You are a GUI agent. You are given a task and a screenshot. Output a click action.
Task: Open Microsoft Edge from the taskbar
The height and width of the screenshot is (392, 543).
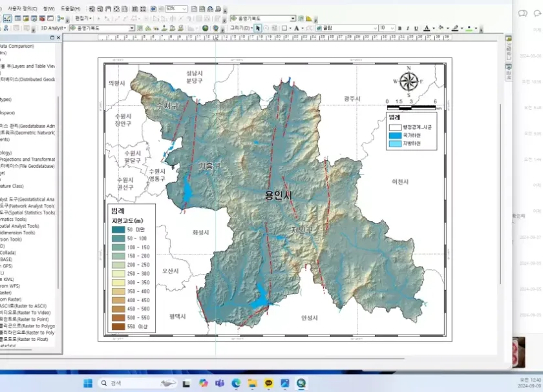pyautogui.click(x=236, y=383)
